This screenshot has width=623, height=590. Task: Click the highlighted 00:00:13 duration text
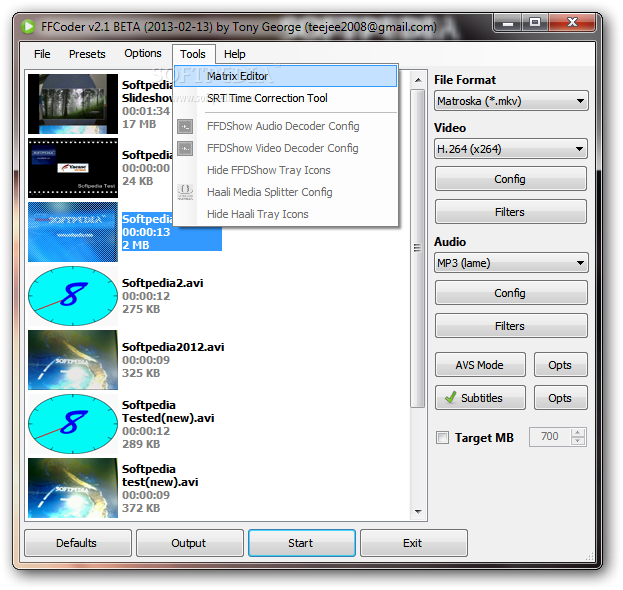point(146,232)
